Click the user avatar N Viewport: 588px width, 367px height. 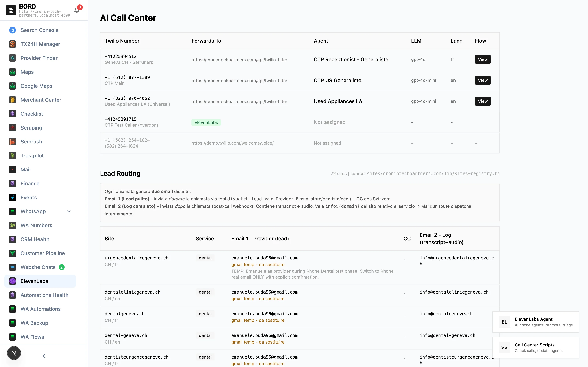(x=14, y=353)
